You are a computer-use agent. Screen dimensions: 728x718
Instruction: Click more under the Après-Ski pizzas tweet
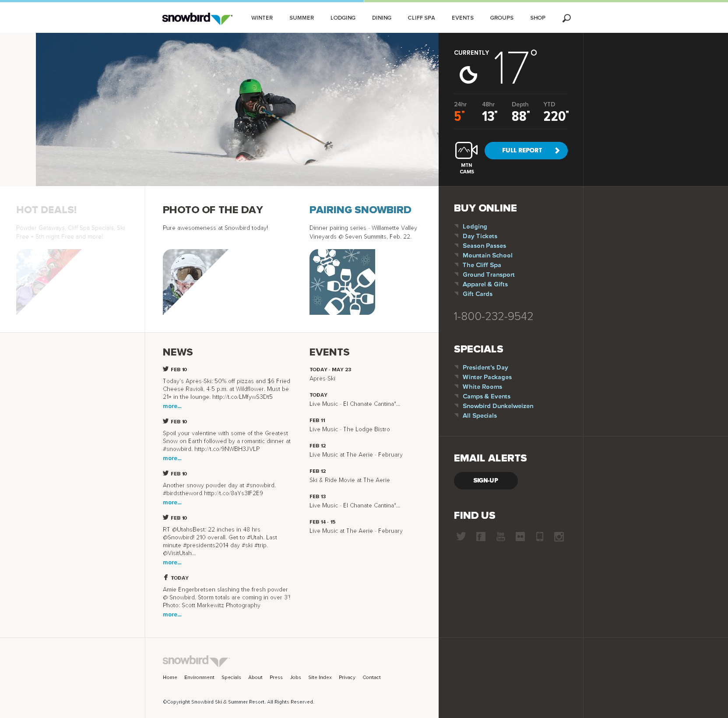[172, 406]
